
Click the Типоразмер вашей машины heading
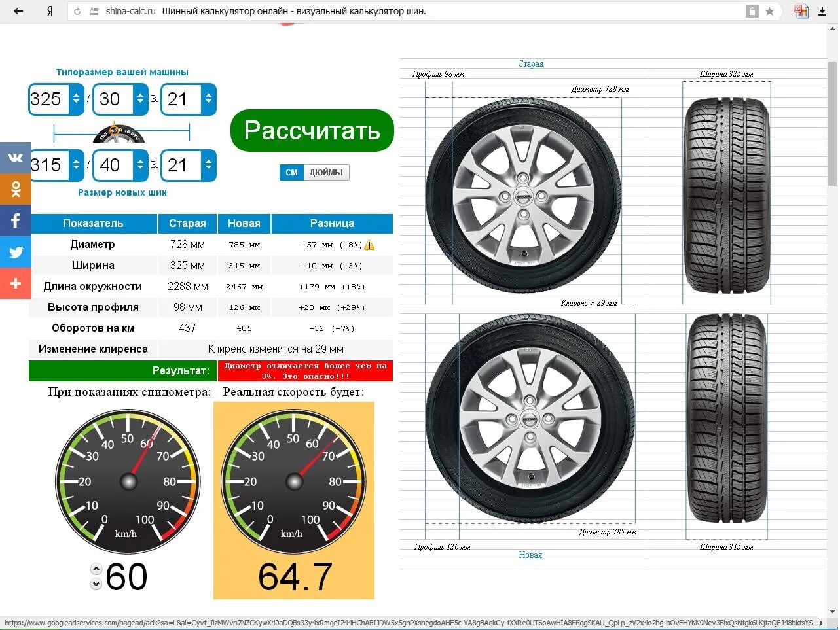(122, 72)
